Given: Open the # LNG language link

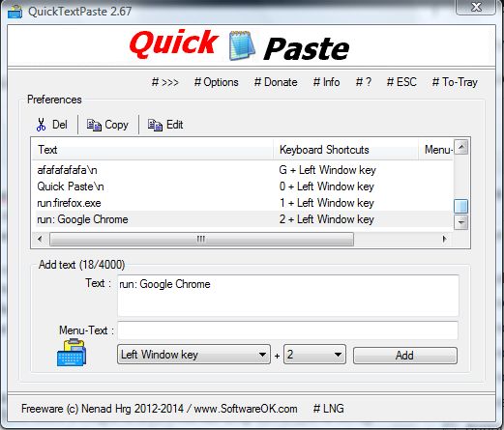Looking at the screenshot, I should [x=328, y=409].
